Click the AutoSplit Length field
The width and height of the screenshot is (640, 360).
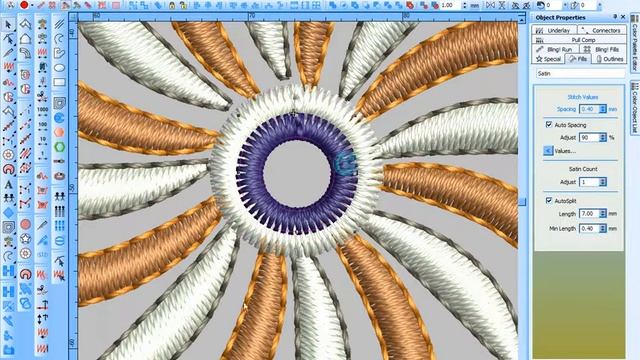click(589, 213)
